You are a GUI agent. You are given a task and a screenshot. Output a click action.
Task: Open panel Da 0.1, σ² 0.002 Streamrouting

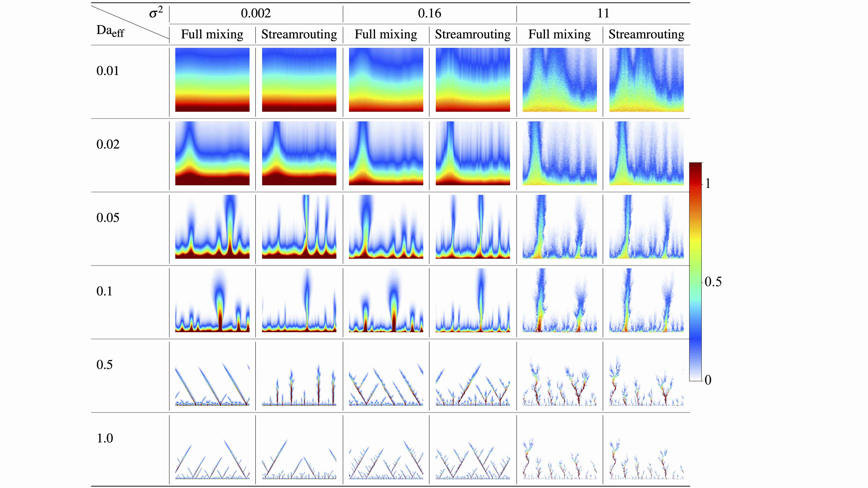click(299, 300)
